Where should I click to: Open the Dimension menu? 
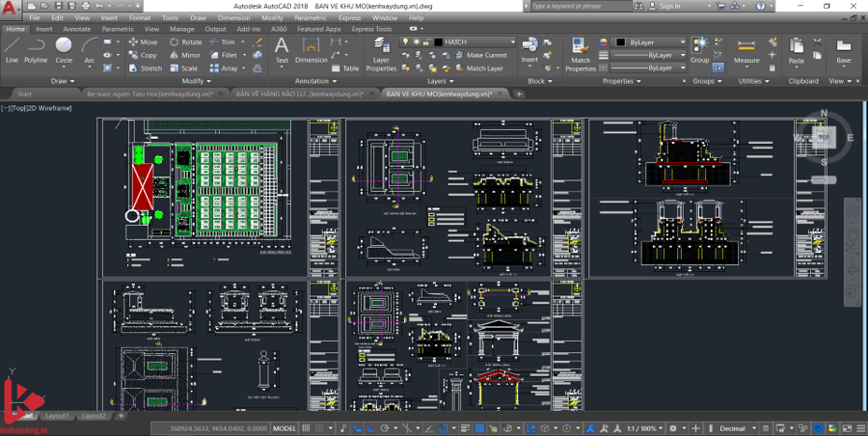coord(231,17)
